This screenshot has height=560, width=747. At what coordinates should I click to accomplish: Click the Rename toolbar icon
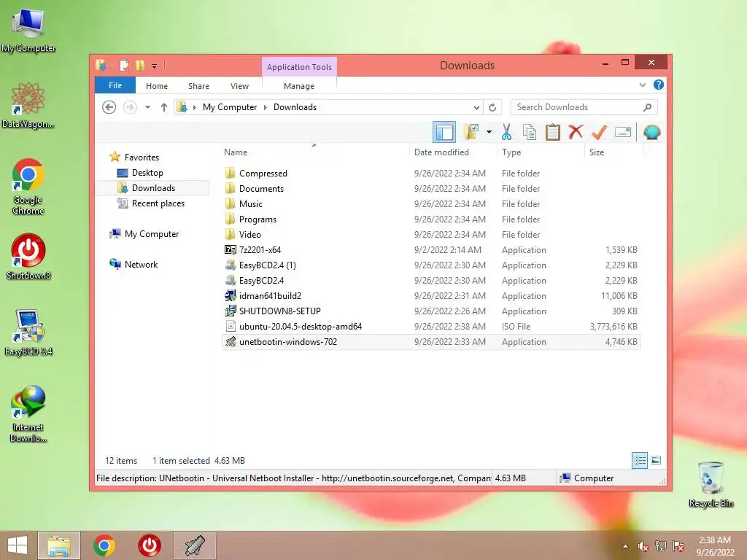pos(623,132)
